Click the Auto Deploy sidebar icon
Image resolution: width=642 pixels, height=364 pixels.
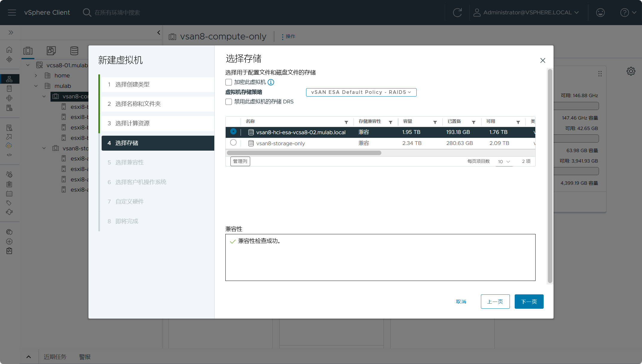coord(9,137)
